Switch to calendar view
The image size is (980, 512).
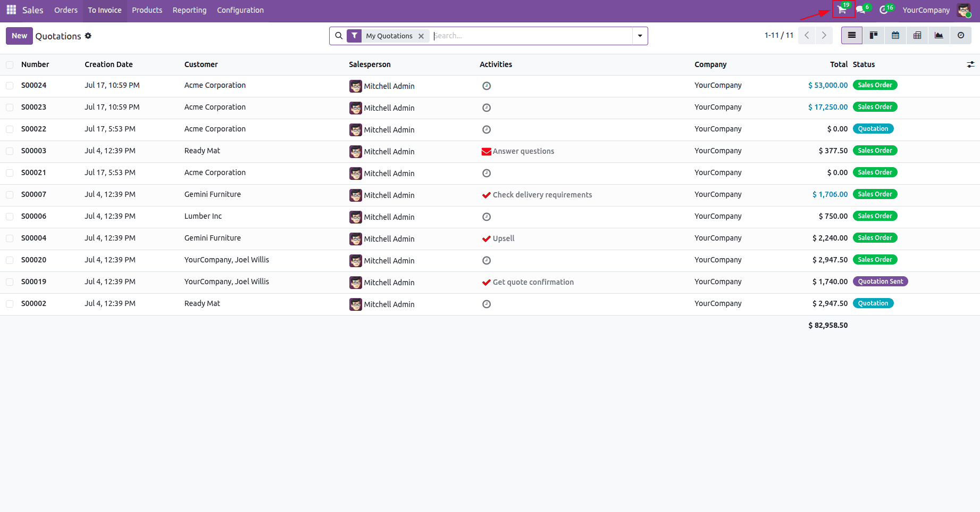[x=895, y=35]
